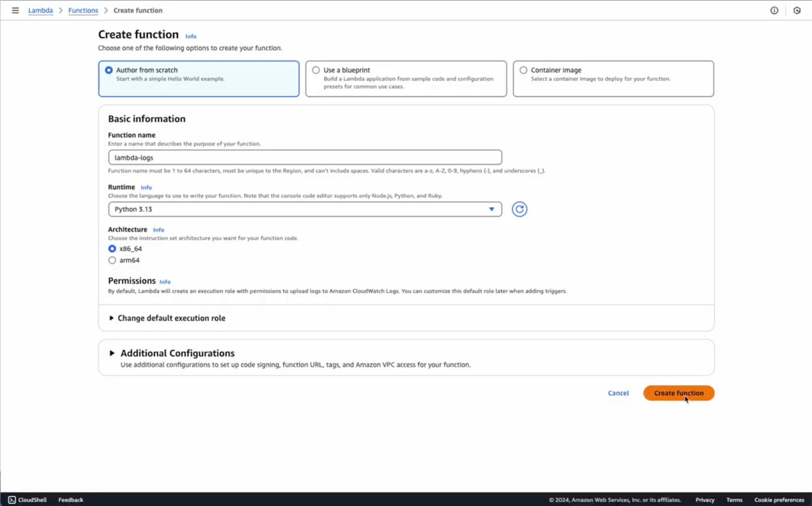
Task: Navigate to Functions in the breadcrumb
Action: coord(83,10)
